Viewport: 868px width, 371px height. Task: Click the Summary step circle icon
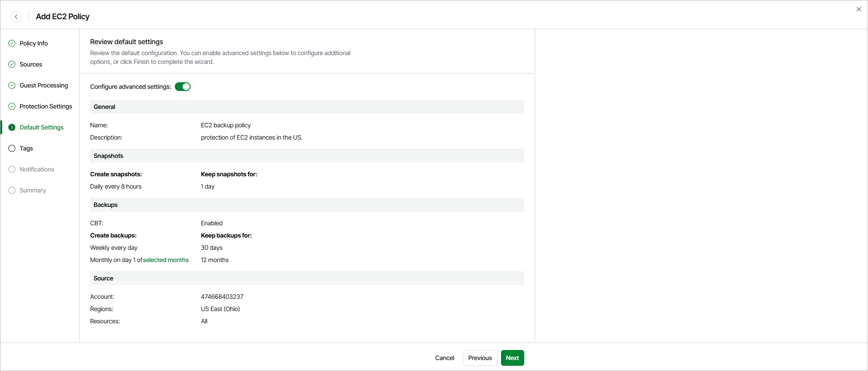point(12,190)
